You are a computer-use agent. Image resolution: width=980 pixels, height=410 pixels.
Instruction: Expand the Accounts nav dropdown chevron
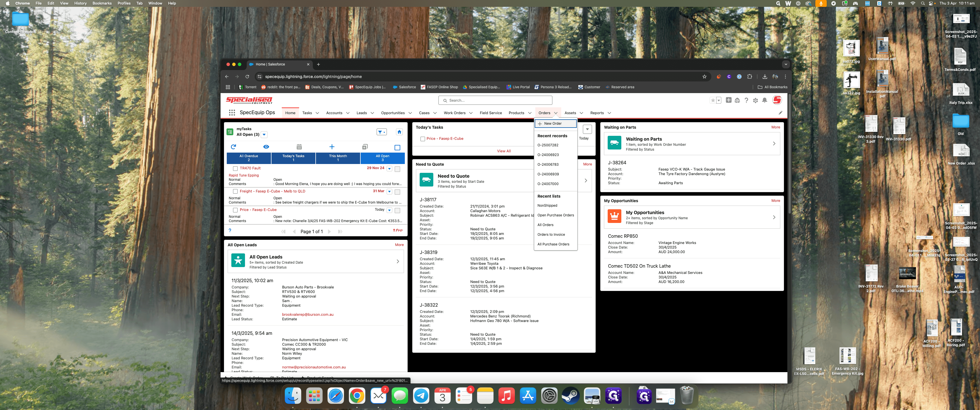click(x=348, y=113)
